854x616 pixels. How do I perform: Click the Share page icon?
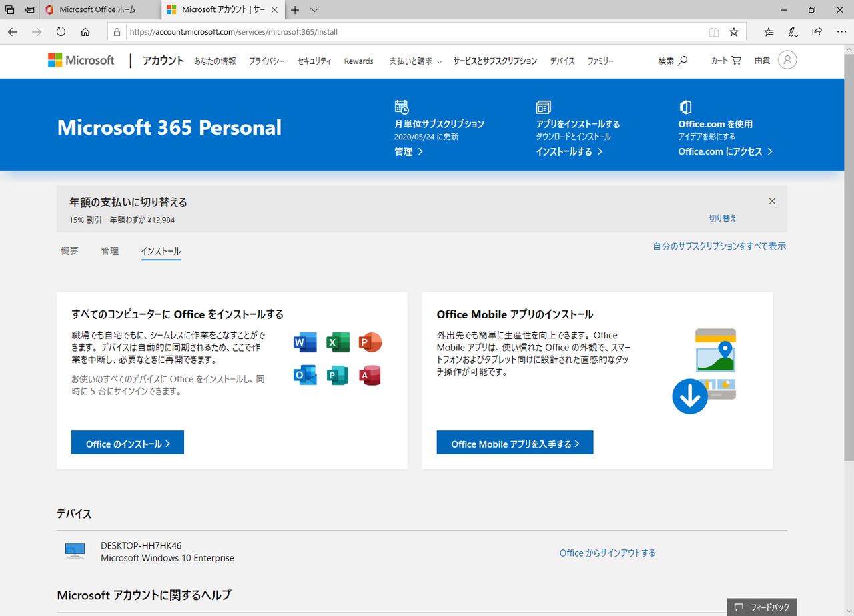pyautogui.click(x=817, y=32)
